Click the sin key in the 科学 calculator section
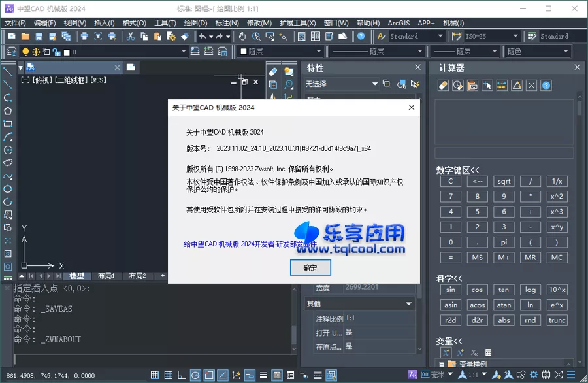This screenshot has width=588, height=383. [450, 290]
